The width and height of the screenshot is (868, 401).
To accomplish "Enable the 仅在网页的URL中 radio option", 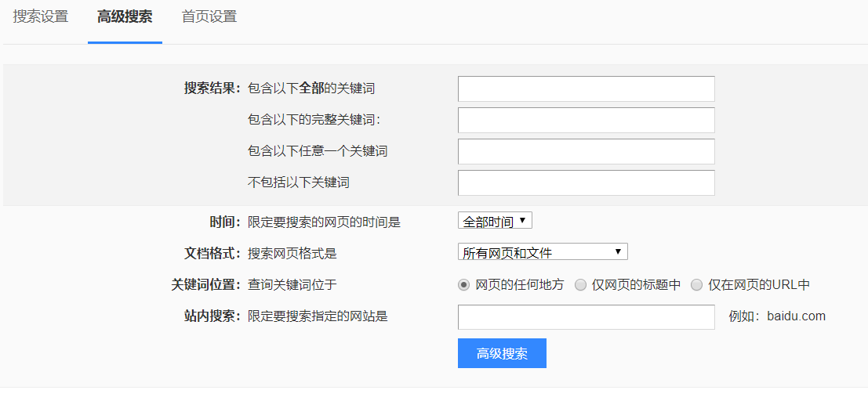I will (696, 285).
